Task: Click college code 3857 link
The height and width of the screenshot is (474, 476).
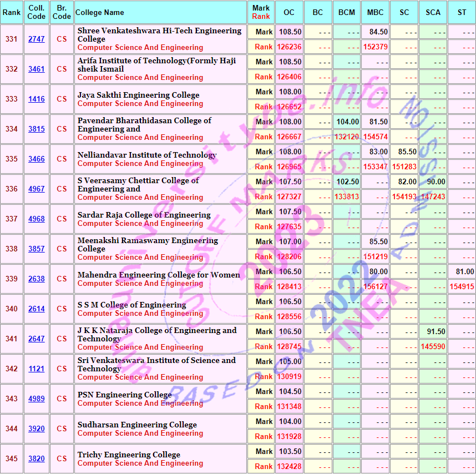Action: pyautogui.click(x=37, y=249)
